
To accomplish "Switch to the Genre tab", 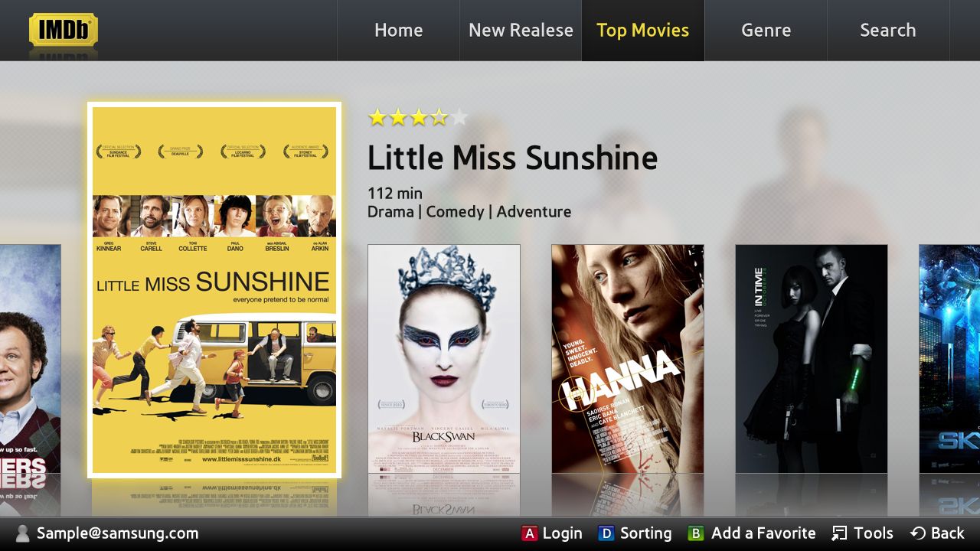I will pos(766,31).
